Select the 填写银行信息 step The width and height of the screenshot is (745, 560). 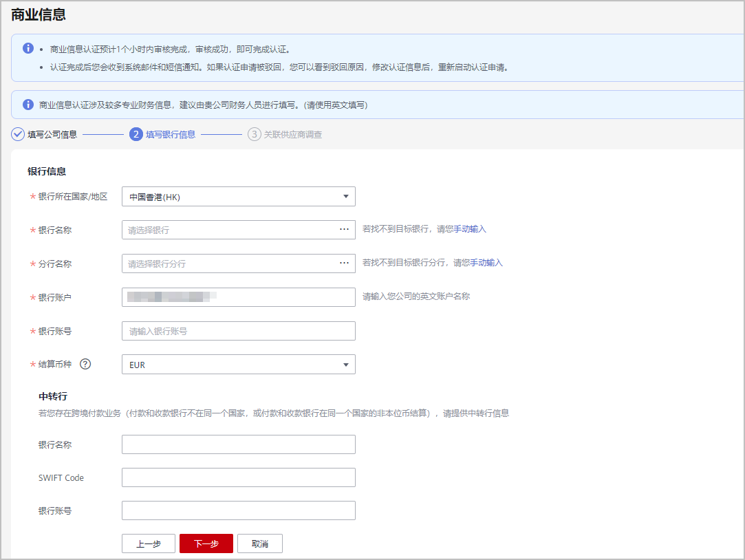(x=171, y=135)
